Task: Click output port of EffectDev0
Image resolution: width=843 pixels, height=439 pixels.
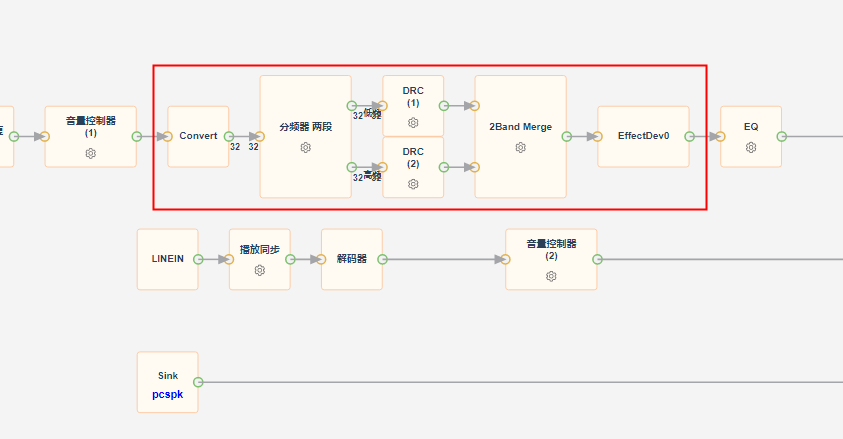Action: [689, 136]
